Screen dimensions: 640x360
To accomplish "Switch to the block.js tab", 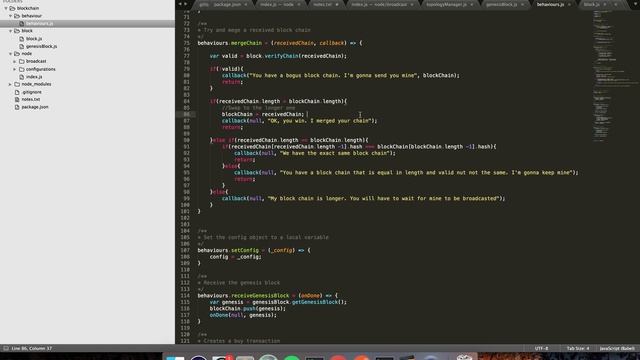I will coord(591,4).
